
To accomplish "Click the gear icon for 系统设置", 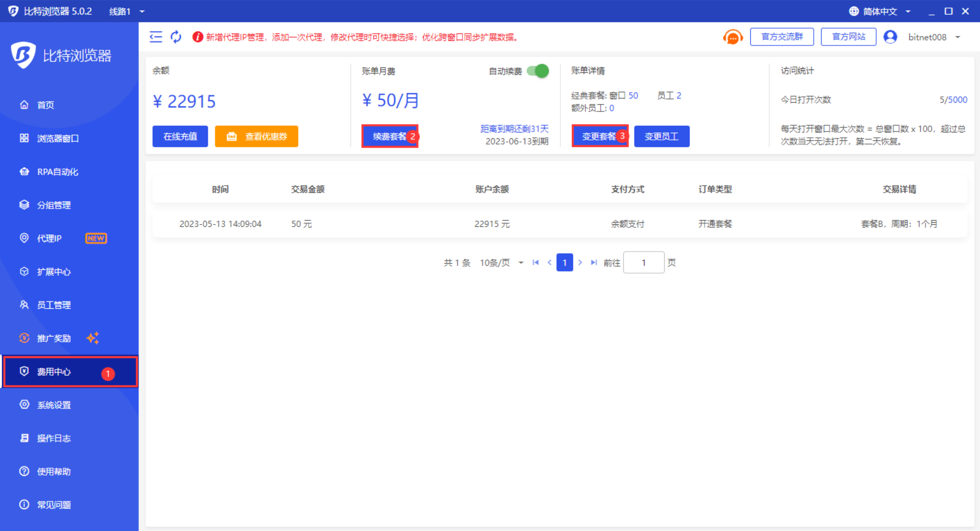I will tap(24, 404).
